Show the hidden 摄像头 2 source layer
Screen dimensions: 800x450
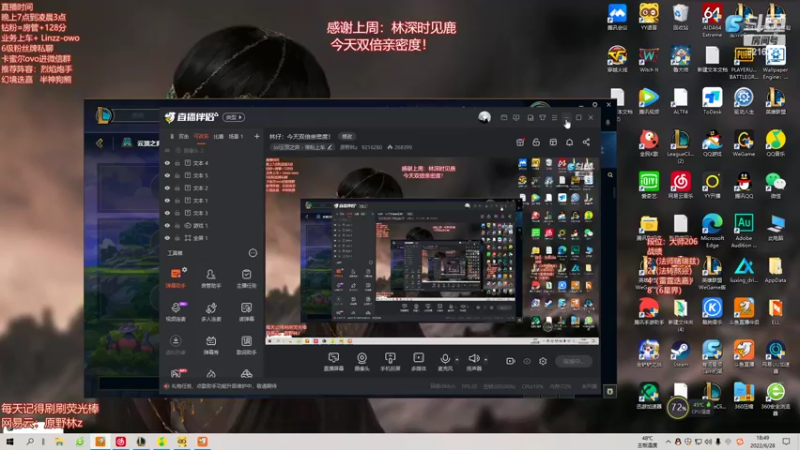(x=167, y=151)
